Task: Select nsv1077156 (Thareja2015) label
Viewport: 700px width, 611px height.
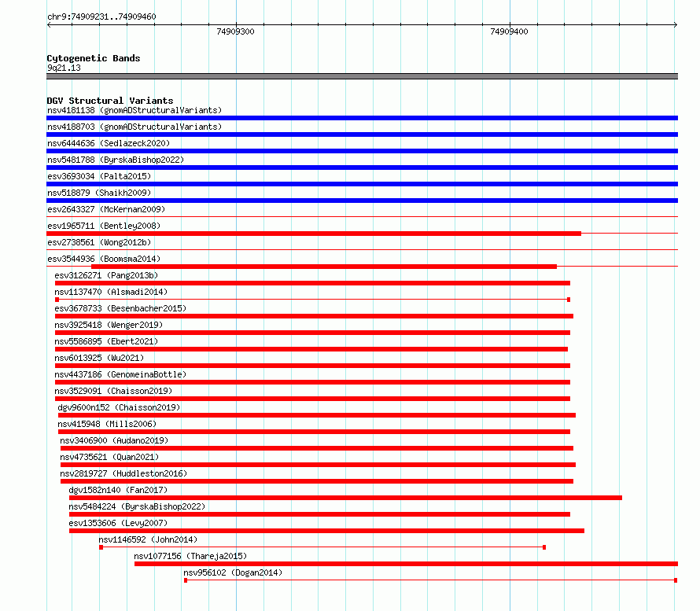Action: point(190,556)
